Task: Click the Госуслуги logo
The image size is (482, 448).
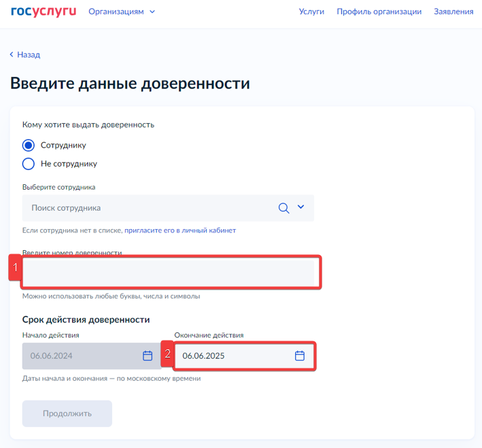Action: click(44, 12)
